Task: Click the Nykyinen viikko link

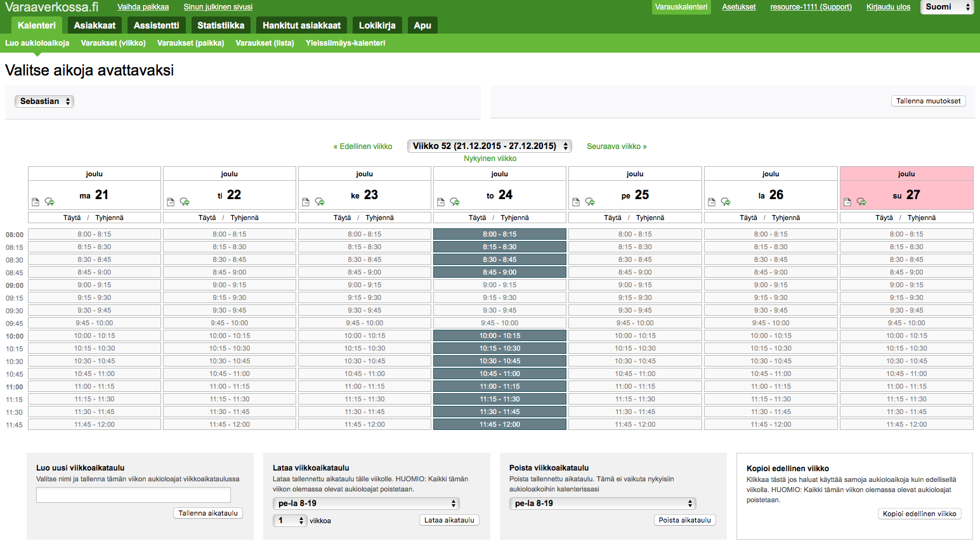Action: (x=490, y=159)
